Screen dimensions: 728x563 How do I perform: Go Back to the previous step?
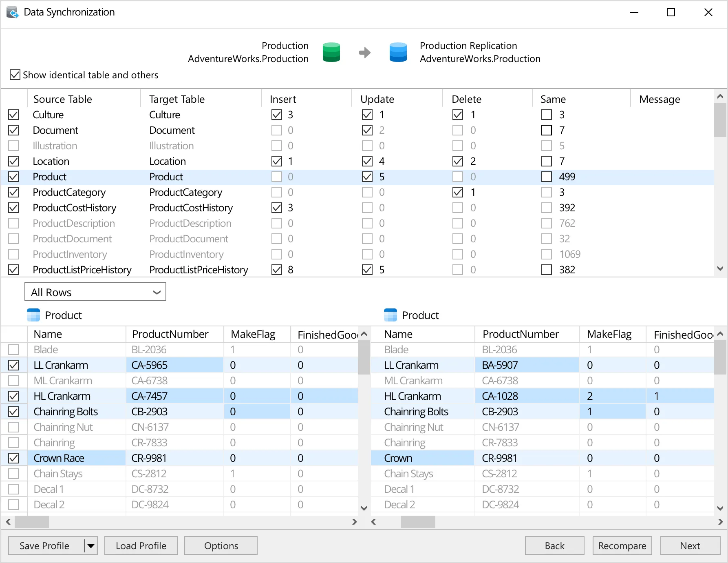point(554,546)
